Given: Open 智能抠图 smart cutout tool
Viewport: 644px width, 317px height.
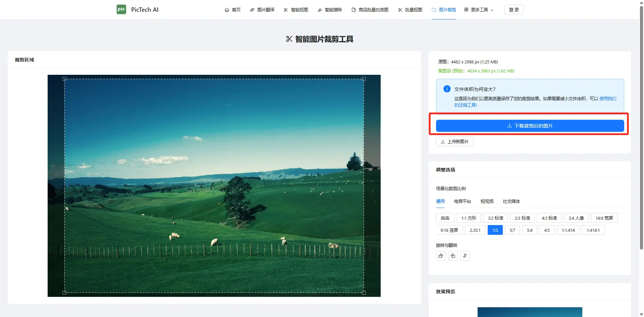Looking at the screenshot, I should (x=296, y=10).
